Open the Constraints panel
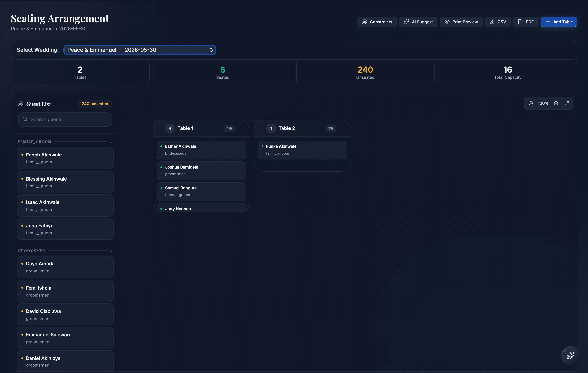This screenshot has height=373, width=588. click(x=377, y=22)
